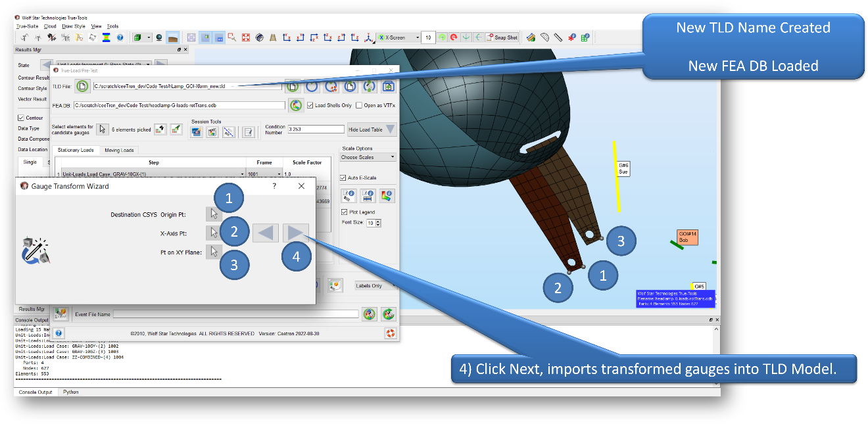Image resolution: width=868 pixels, height=424 pixels.
Task: Switch to the Stationary Loads tab
Action: click(x=76, y=150)
